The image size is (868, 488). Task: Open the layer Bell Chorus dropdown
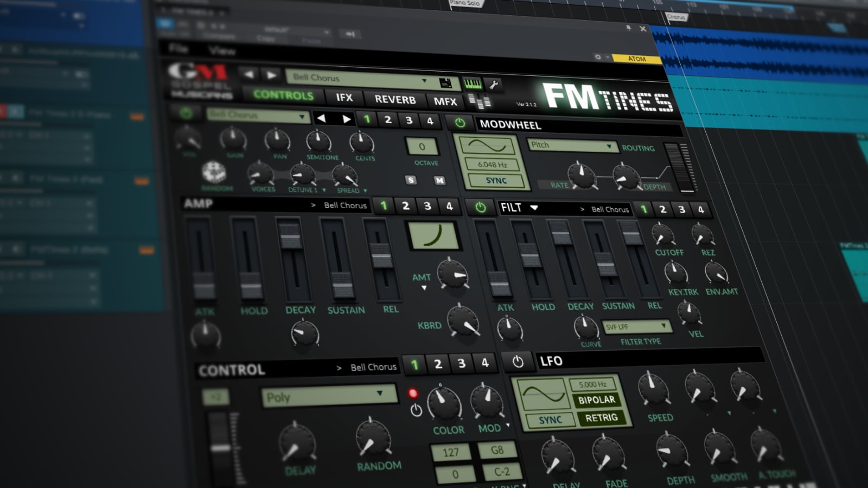[x=259, y=115]
